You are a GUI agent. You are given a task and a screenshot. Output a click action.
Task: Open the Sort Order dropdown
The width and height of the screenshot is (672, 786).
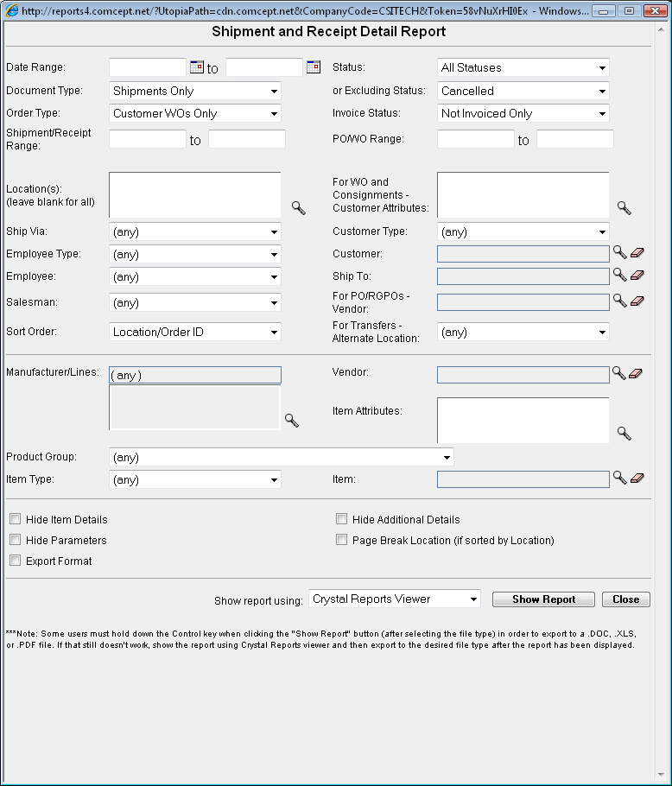[x=195, y=332]
